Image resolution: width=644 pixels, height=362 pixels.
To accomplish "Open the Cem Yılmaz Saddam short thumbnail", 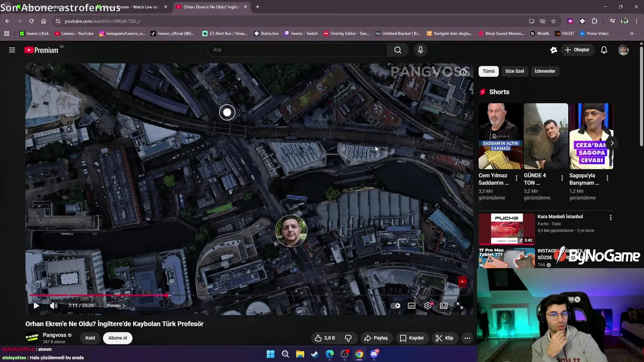I will coord(500,136).
